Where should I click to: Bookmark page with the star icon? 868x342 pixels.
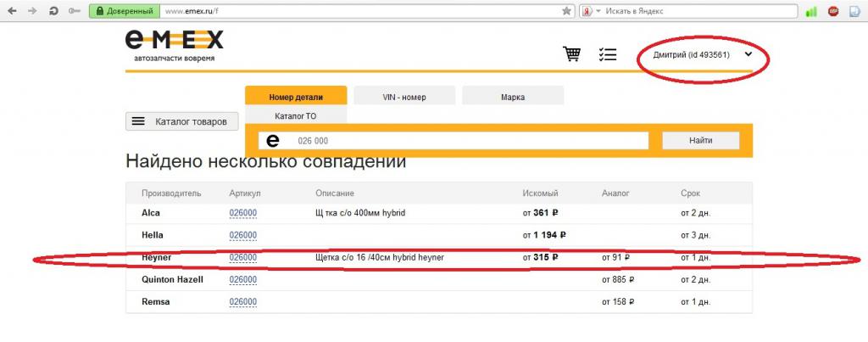[x=566, y=11]
